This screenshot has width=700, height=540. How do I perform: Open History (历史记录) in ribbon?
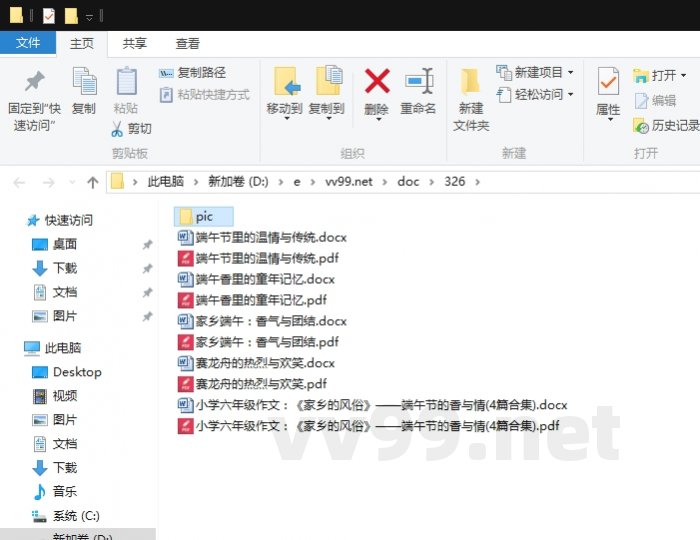666,125
